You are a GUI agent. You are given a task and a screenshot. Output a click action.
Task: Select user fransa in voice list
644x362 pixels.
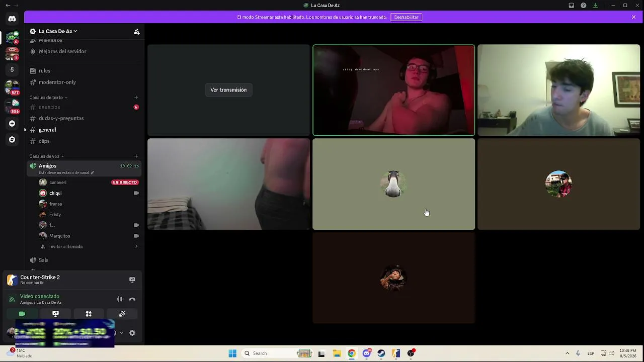(56, 204)
